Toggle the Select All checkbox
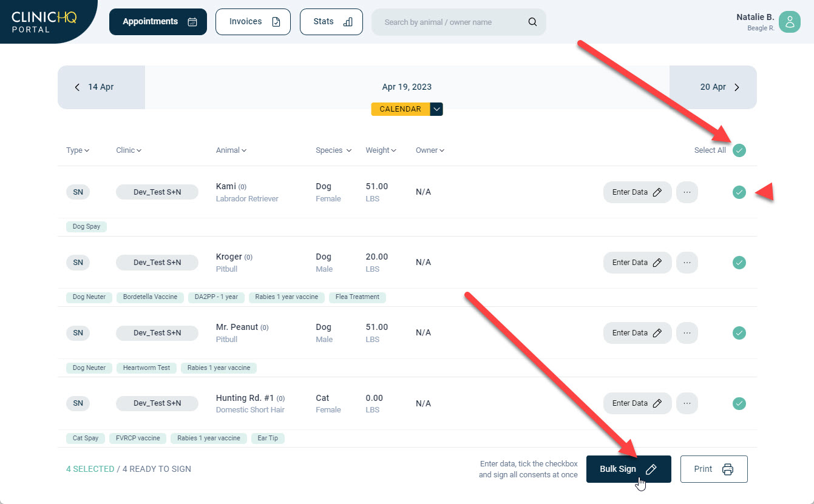814x504 pixels. 739,150
